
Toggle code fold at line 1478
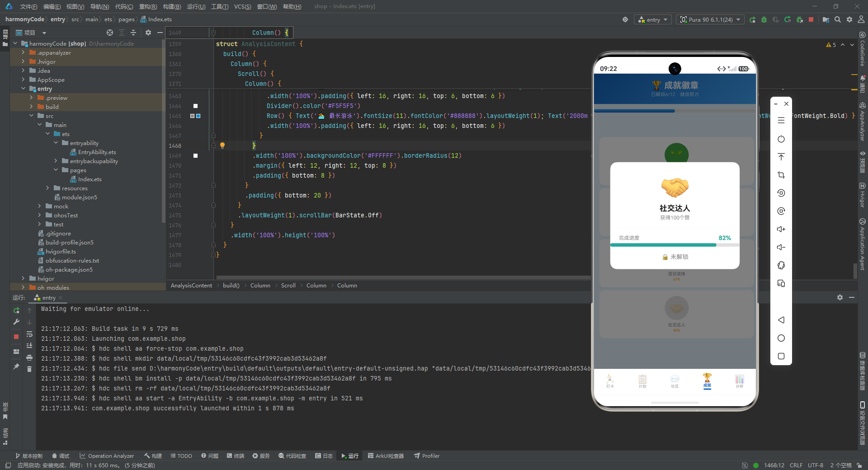[x=213, y=245]
